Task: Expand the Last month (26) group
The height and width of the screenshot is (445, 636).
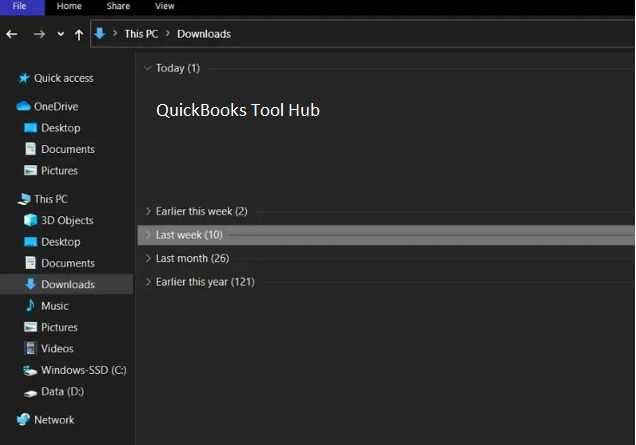Action: click(148, 258)
